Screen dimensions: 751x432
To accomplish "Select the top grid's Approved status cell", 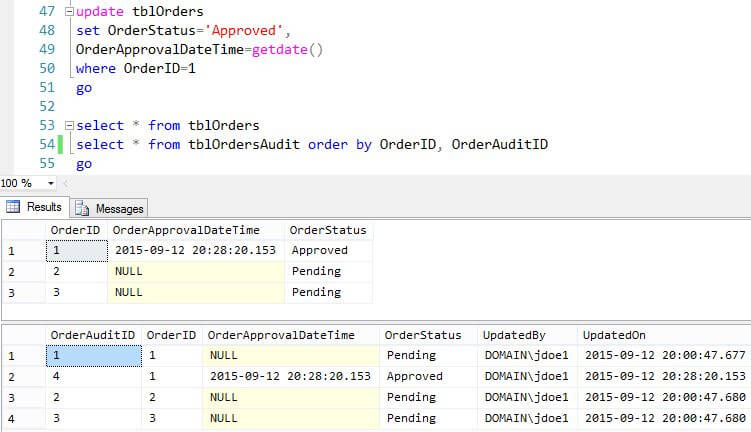I will coord(320,250).
